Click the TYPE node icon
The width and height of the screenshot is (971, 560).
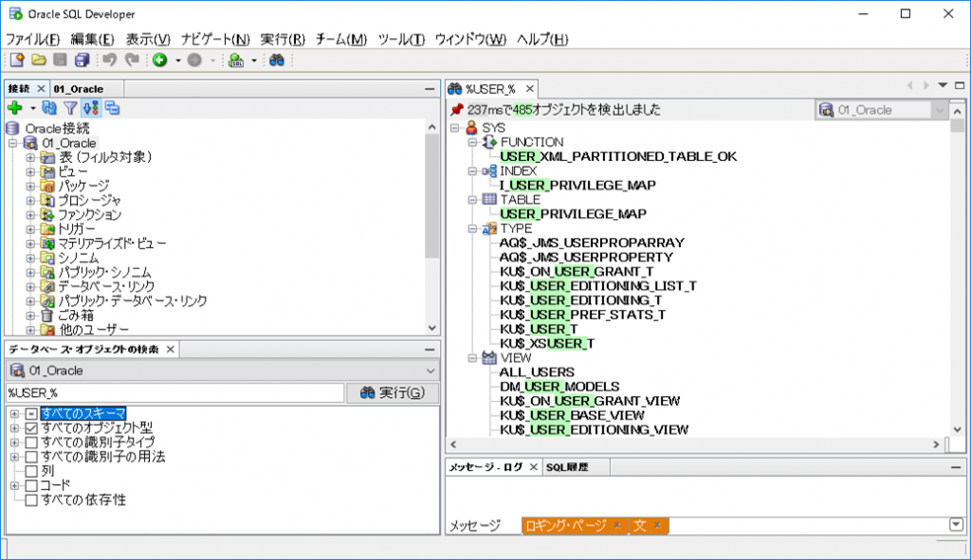click(489, 228)
